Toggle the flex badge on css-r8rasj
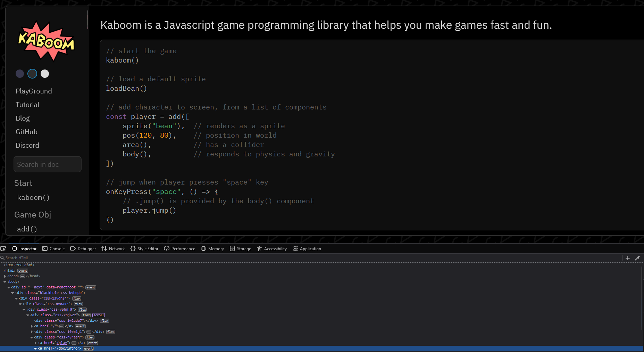 [90, 337]
